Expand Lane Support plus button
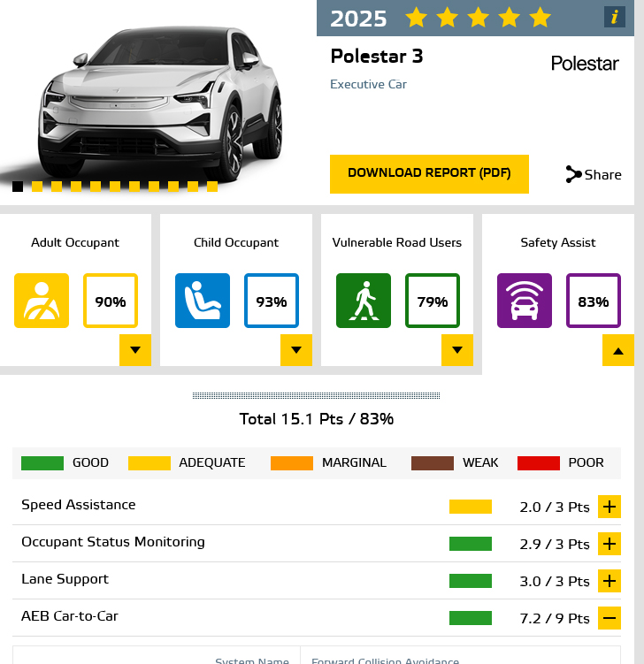The height and width of the screenshot is (664, 644). click(x=609, y=581)
